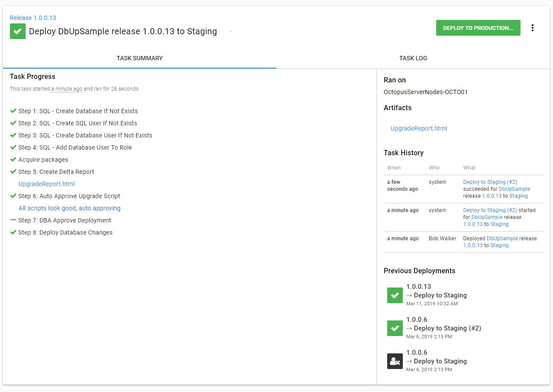Click the checkmark icon next to Step 1
Image resolution: width=553 pixels, height=392 pixels.
coord(13,111)
